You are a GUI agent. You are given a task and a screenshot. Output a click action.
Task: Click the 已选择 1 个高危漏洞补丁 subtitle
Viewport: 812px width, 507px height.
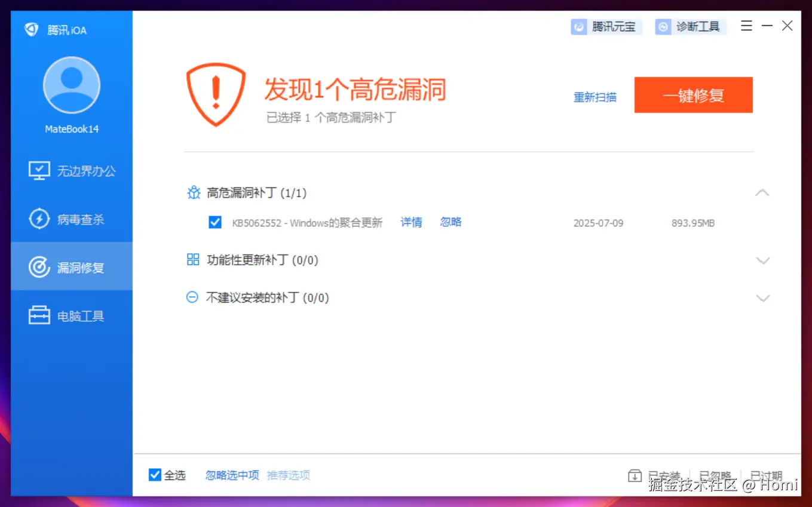coord(331,118)
